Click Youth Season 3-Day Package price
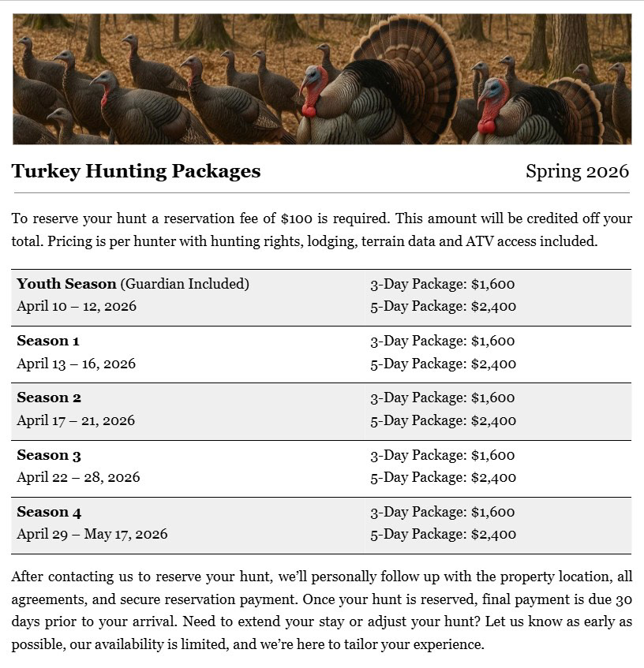The height and width of the screenshot is (668, 644). pos(442,284)
